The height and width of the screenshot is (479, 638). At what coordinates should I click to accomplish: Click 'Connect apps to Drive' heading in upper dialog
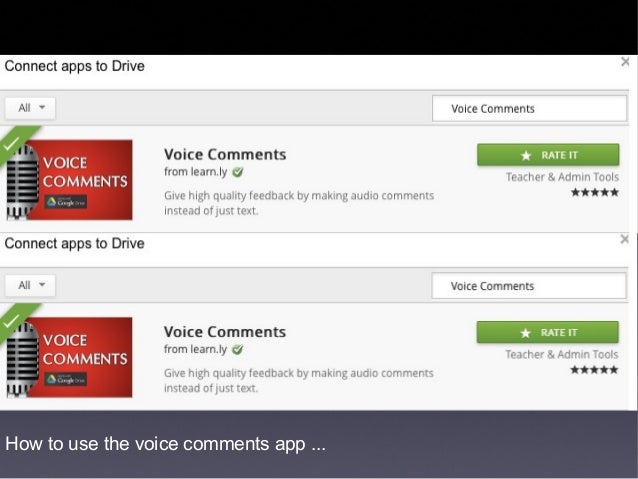(74, 66)
